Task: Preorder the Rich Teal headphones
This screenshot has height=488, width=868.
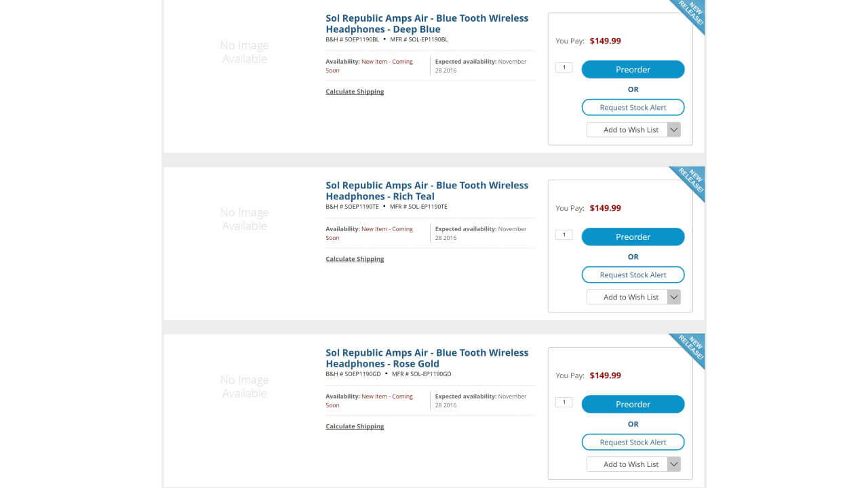Action: 633,237
